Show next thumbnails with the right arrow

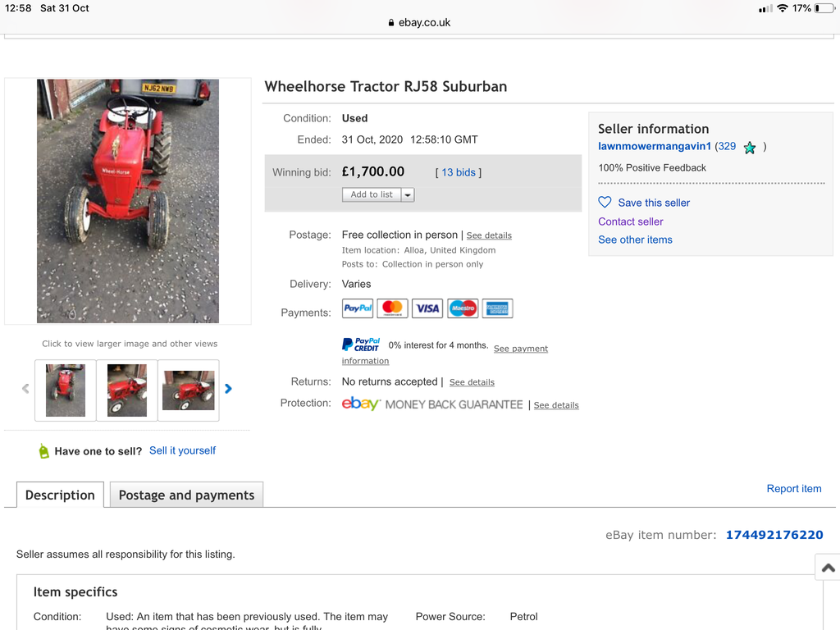coord(228,389)
